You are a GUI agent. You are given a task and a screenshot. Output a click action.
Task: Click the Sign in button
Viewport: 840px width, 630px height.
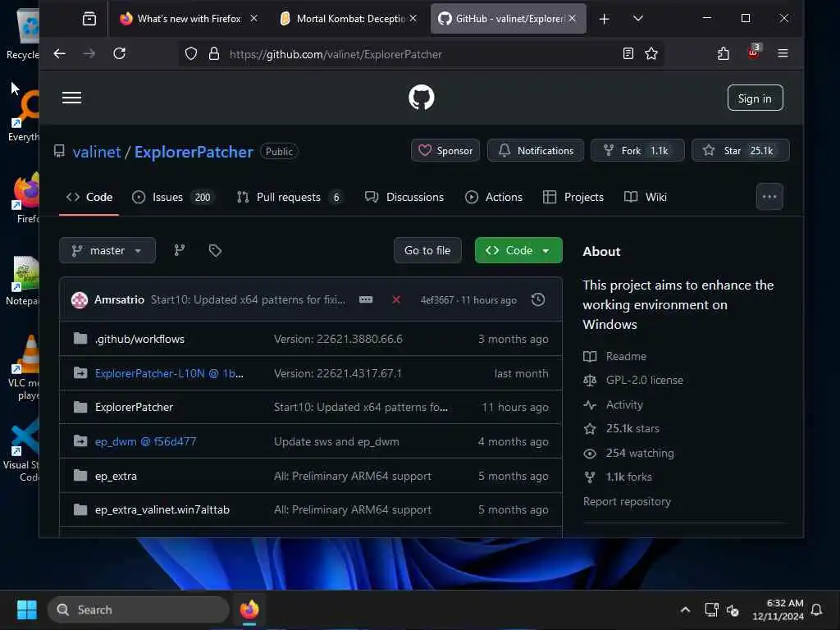click(x=755, y=98)
